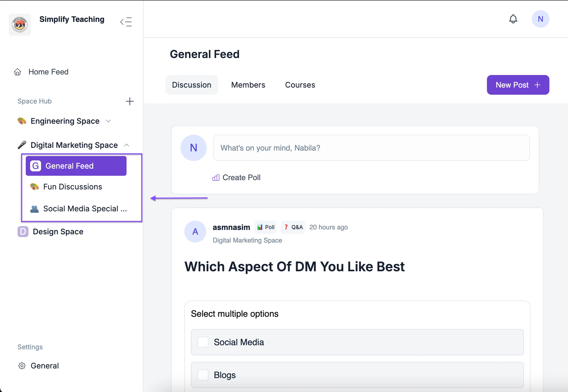
Task: Collapse the sidebar using the arrow icon
Action: pos(126,22)
